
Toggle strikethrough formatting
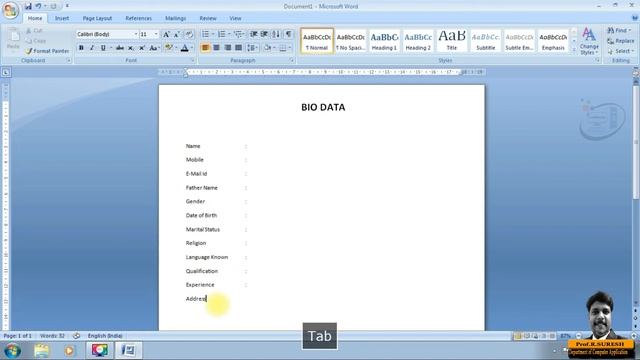tap(120, 48)
